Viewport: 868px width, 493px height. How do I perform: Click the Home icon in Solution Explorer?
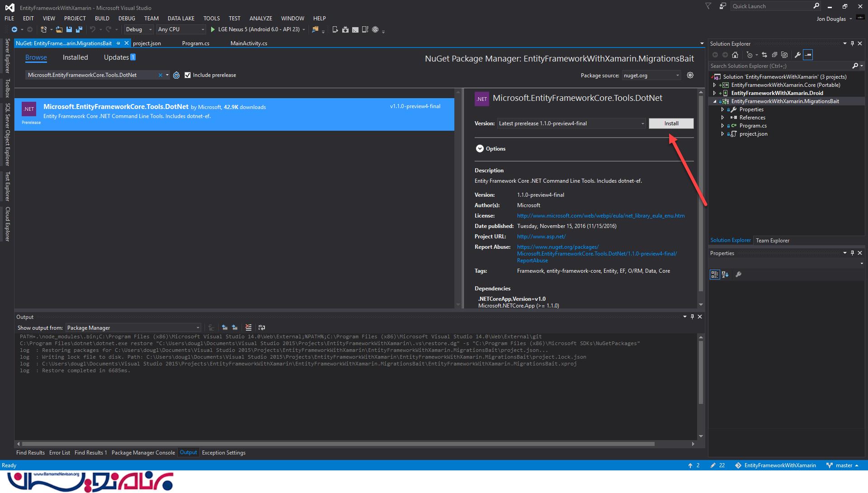[735, 55]
